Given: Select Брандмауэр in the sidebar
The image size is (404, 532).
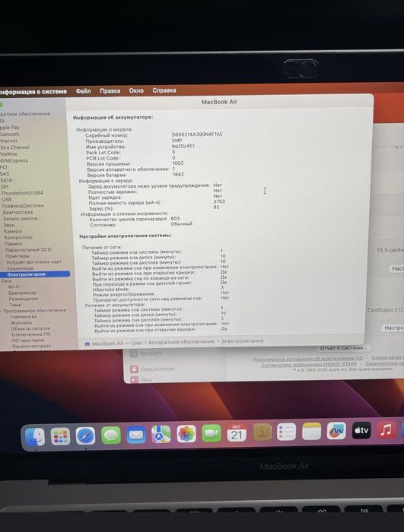Looking at the screenshot, I should click(x=22, y=293).
